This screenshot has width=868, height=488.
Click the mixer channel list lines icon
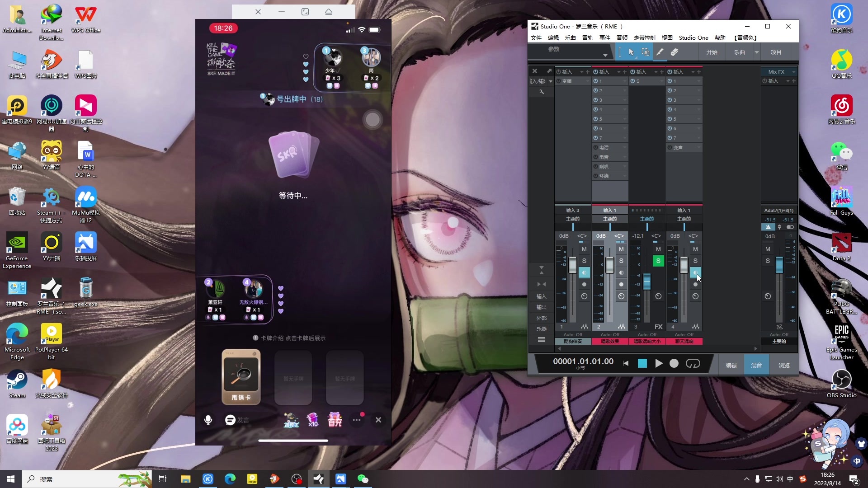pyautogui.click(x=542, y=340)
